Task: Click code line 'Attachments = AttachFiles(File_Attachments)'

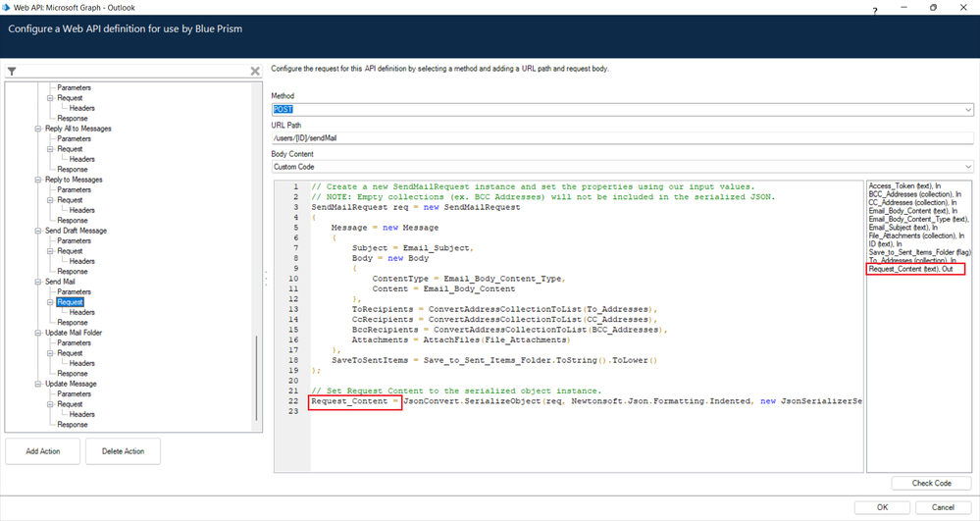Action: 461,340
